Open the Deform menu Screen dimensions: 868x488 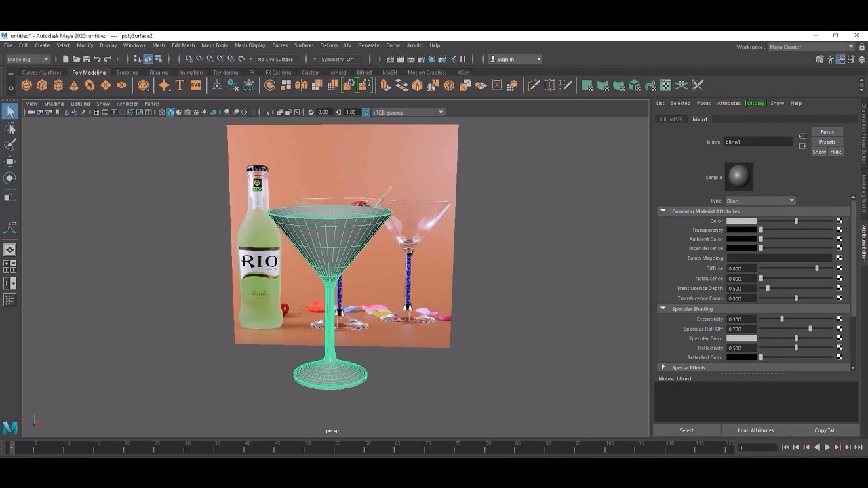point(329,45)
